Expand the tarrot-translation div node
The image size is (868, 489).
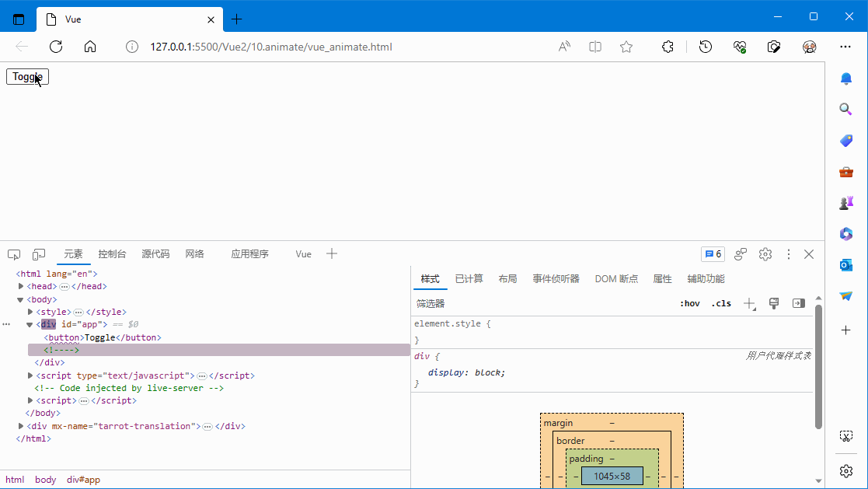[x=21, y=426]
